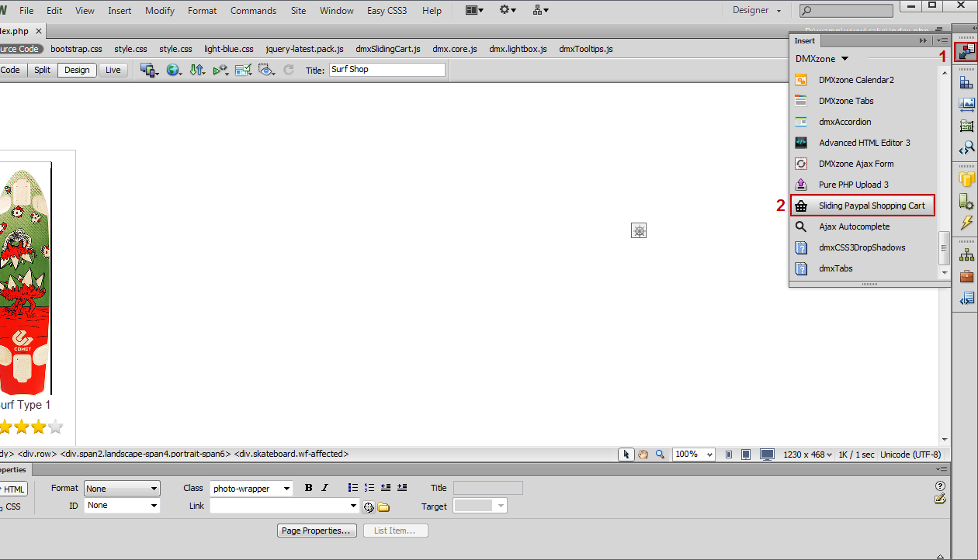
Task: Open the Snippets dock icon
Action: pos(966,298)
